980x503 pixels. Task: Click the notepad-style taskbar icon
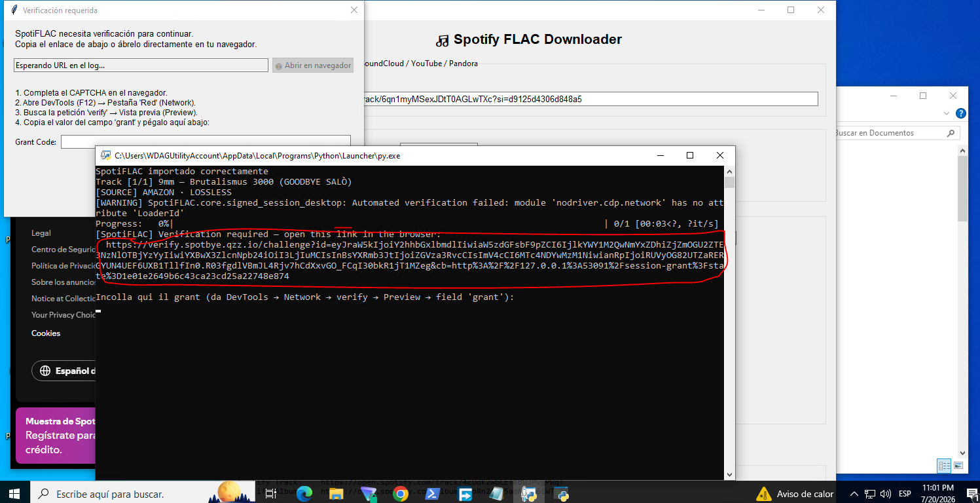(x=497, y=494)
